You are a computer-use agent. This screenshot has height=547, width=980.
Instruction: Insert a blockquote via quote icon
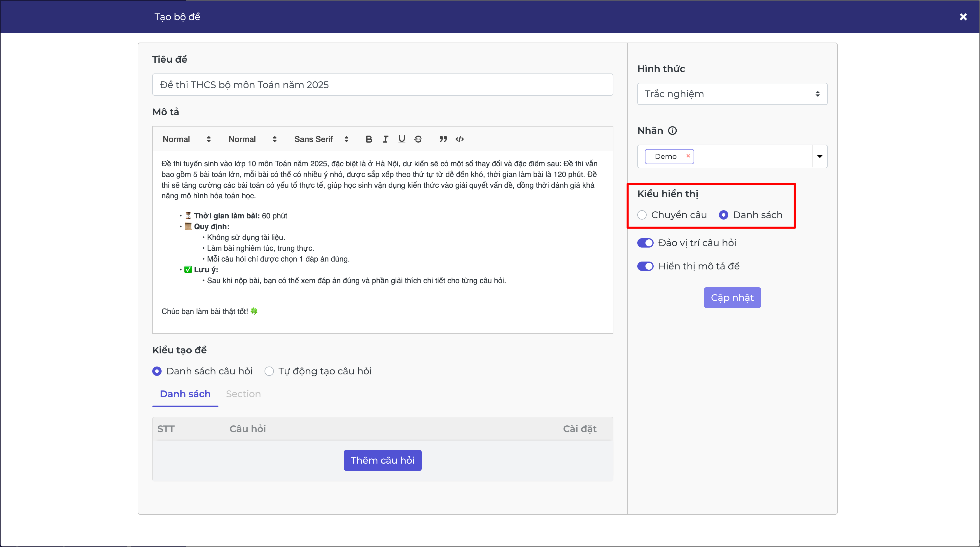[443, 139]
